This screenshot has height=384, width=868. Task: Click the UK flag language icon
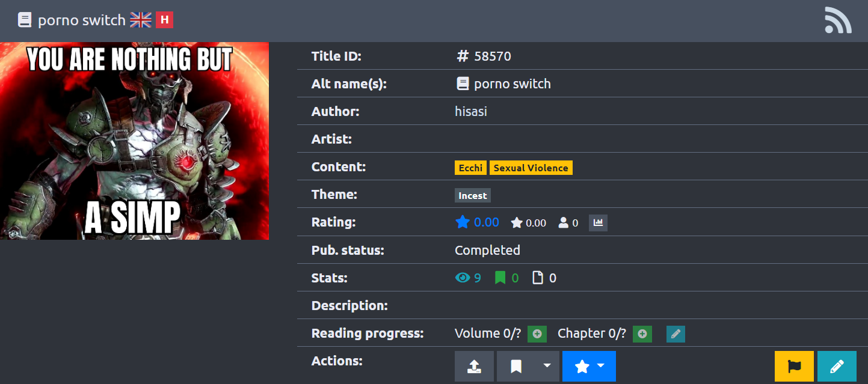pyautogui.click(x=141, y=20)
